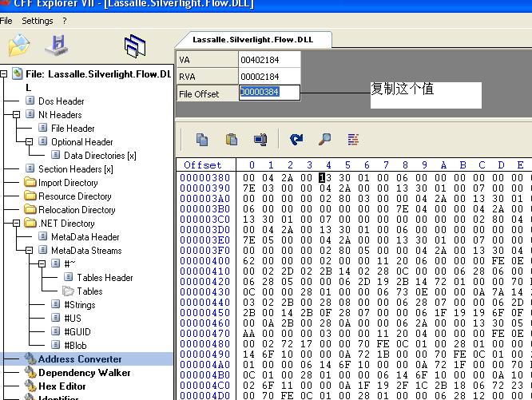The width and height of the screenshot is (532, 400).
Task: Click the Open file folder icon
Action: pos(19,45)
